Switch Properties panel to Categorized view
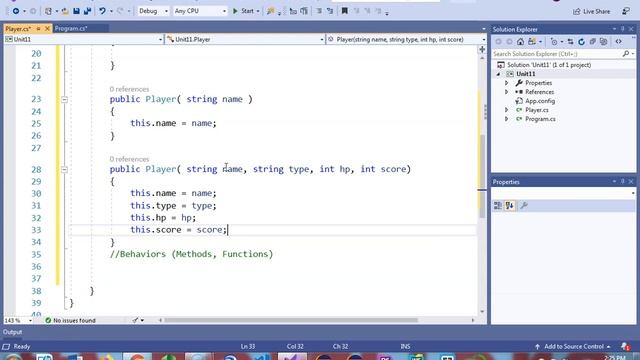 click(x=498, y=206)
